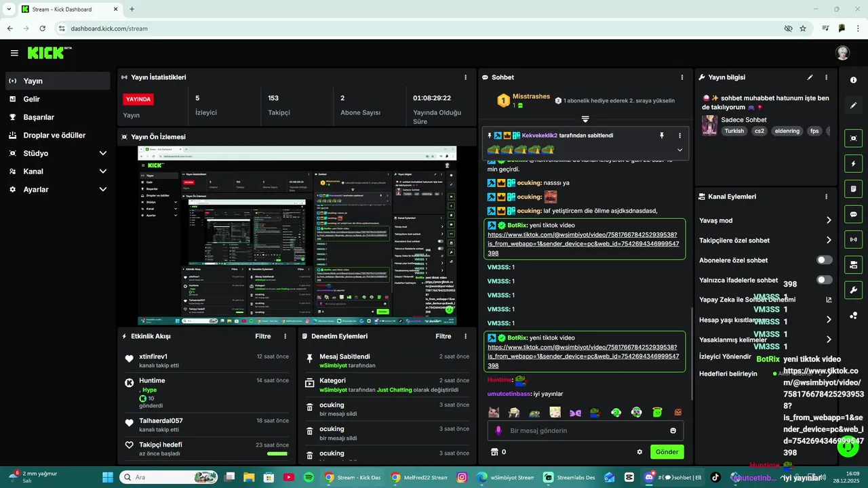The height and width of the screenshot is (488, 868).
Task: Click the lightning bolt icon in the right sidebar
Action: [853, 163]
